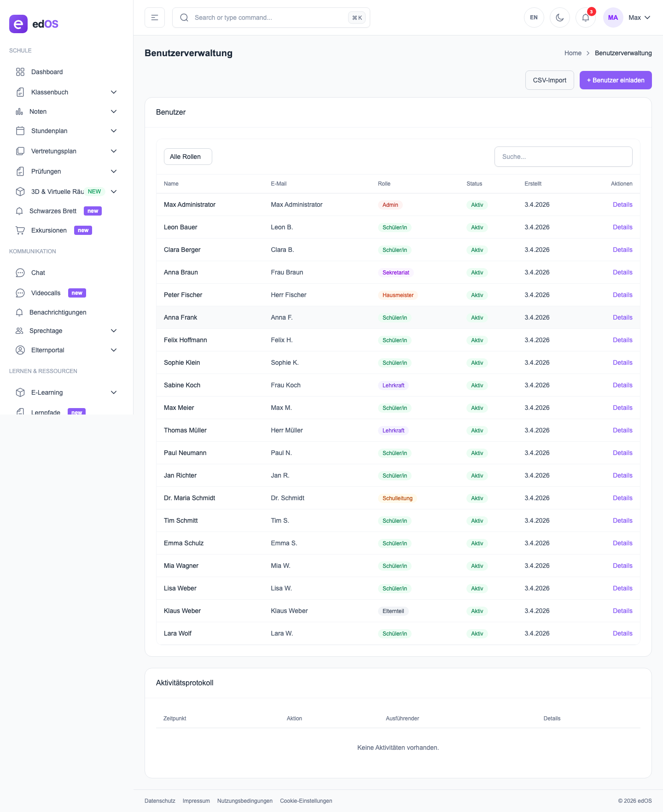Open Schwarzes Brett in the sidebar
Image resolution: width=663 pixels, height=812 pixels.
point(53,211)
